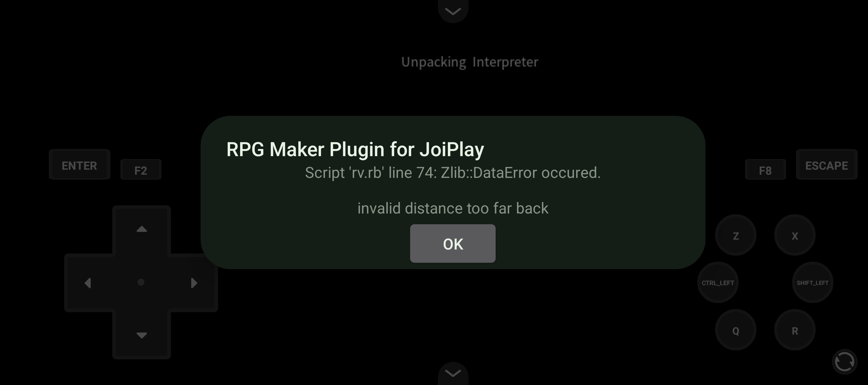
Task: Tap the round X gamepad button
Action: (795, 235)
